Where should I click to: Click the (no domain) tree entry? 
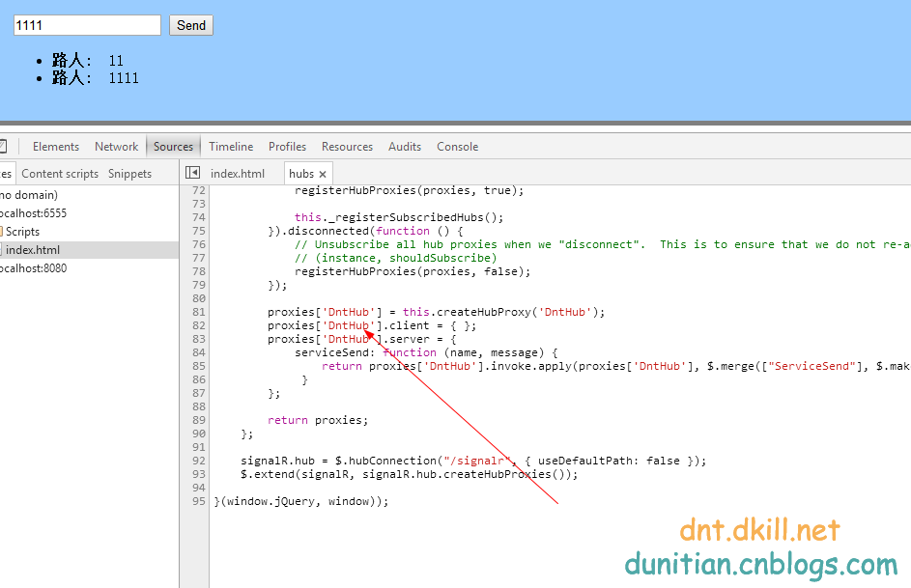coord(28,194)
